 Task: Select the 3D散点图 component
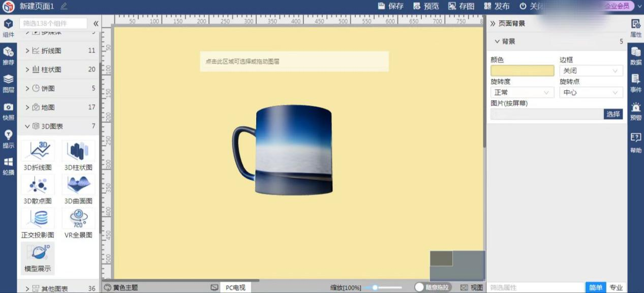38,189
